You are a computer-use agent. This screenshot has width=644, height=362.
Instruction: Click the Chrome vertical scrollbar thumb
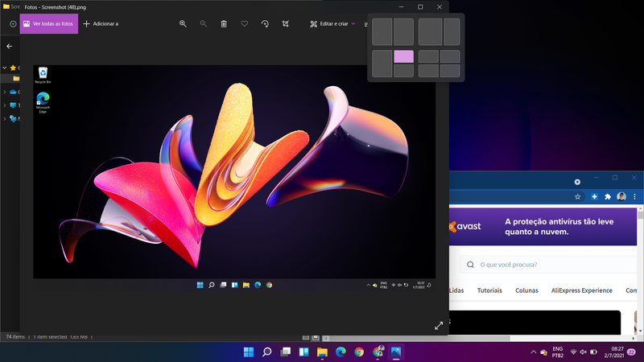click(640, 216)
